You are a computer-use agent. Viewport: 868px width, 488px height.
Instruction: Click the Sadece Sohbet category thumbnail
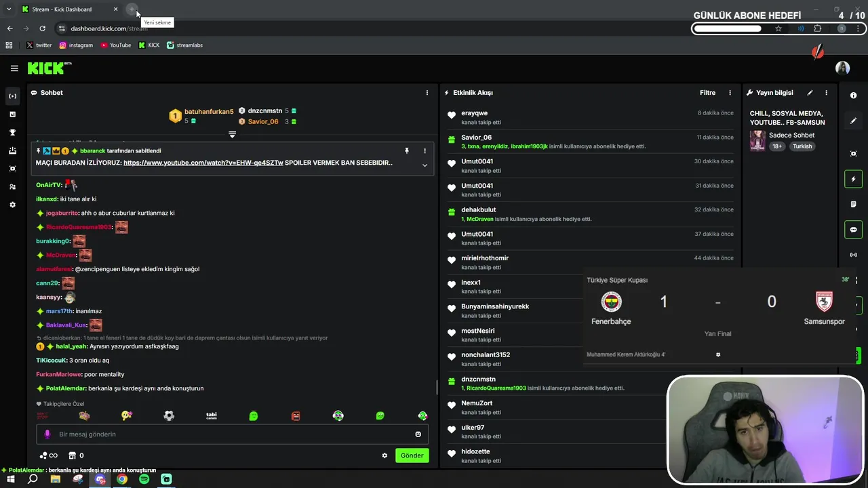757,140
